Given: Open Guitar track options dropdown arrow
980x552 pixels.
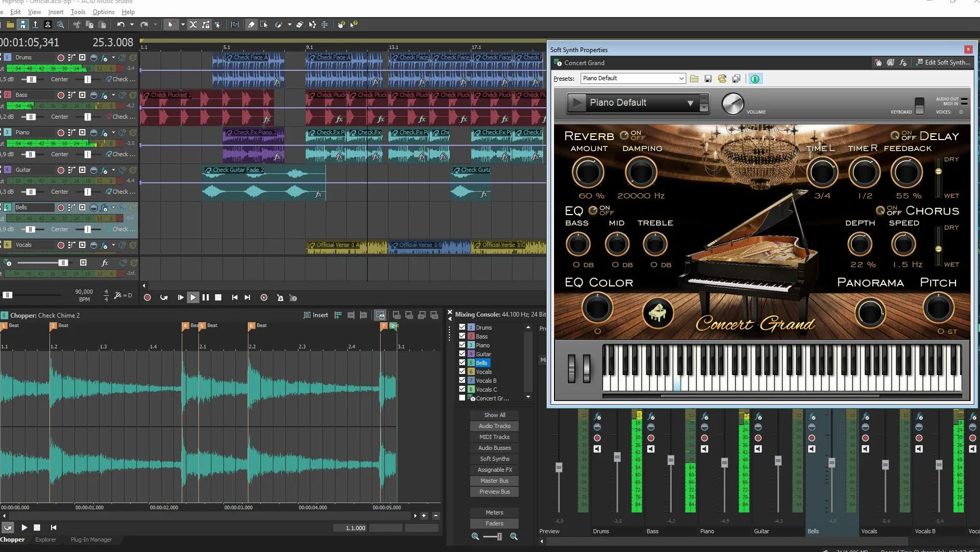Looking at the screenshot, I should point(114,170).
